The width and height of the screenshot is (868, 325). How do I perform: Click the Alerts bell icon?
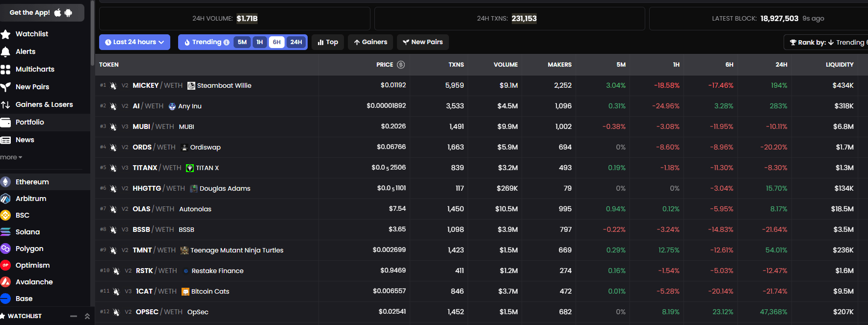5,52
